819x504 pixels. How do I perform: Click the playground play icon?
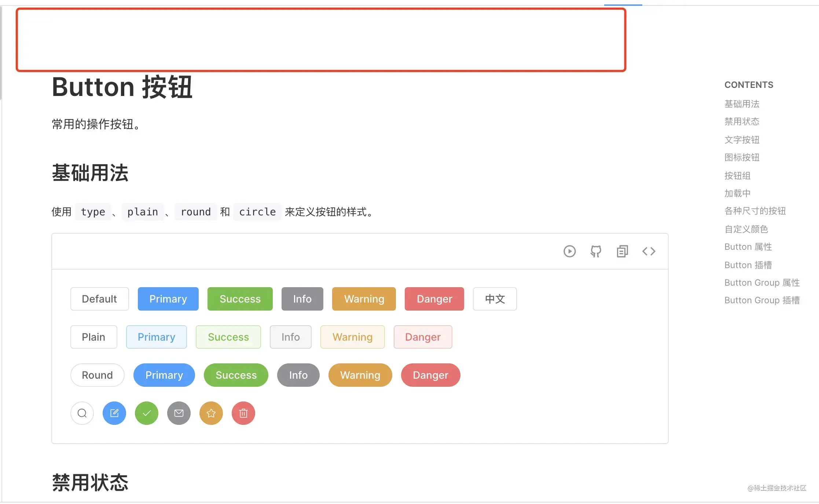[x=569, y=251]
